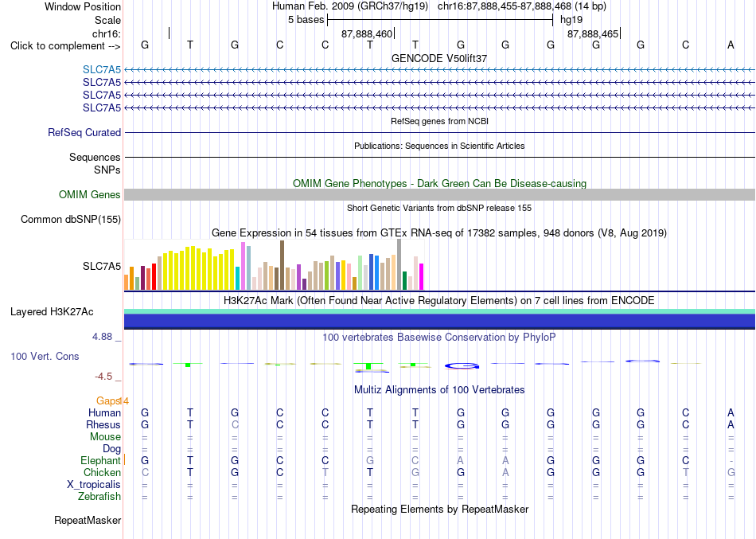This screenshot has width=756, height=539.
Task: Click base A in the complement sequence row
Action: pos(731,45)
